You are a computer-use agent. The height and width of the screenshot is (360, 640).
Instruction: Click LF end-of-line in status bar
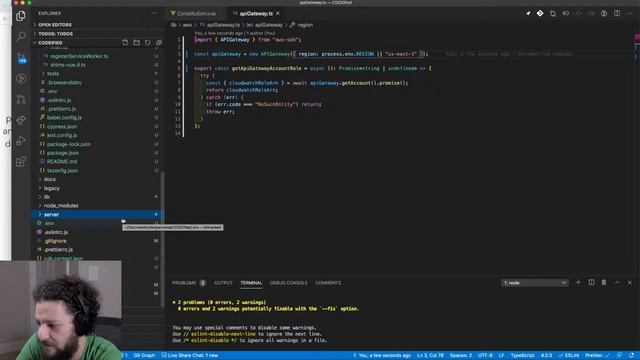501,356
